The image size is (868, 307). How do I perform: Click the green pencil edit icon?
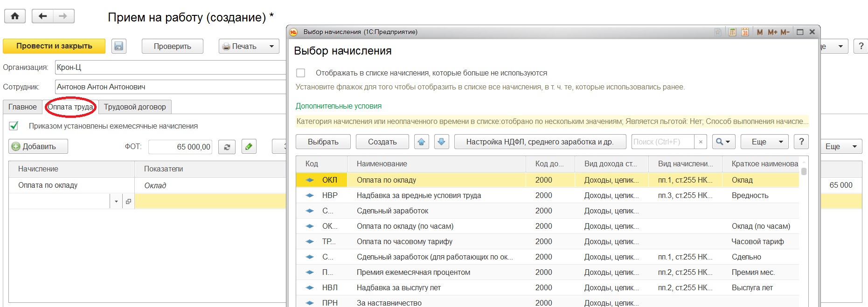coord(249,147)
